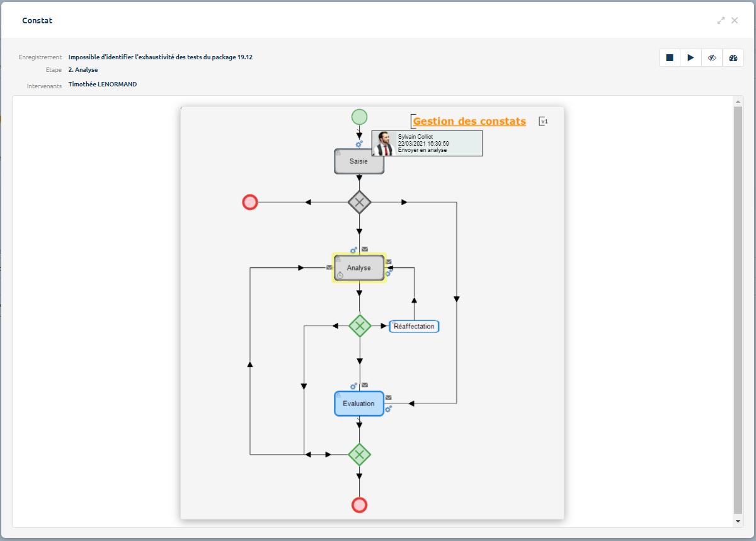This screenshot has height=541, width=756.
Task: Click the green start event circle
Action: pos(359,117)
